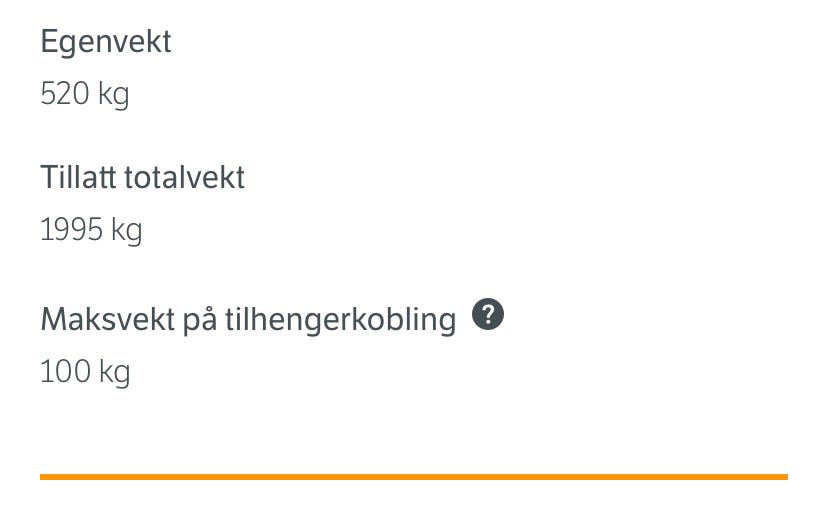This screenshot has width=828, height=514.
Task: Select the 520 kg value
Action: tap(85, 95)
